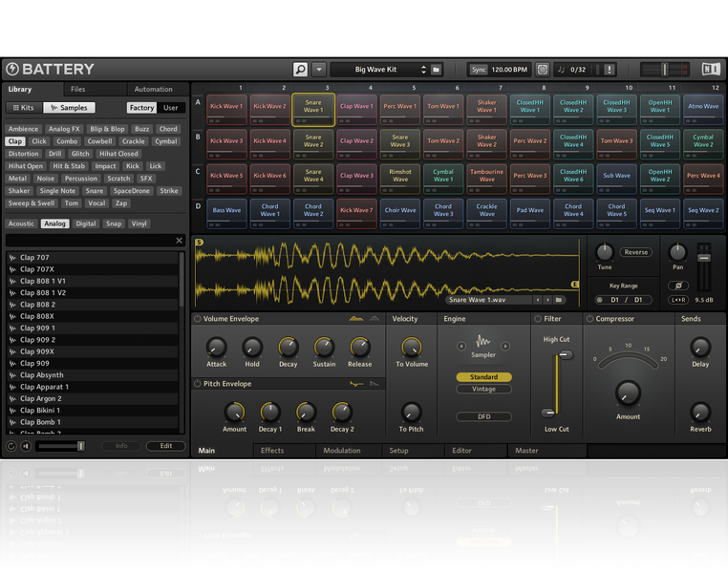
Task: Select the Rimshot Wave cell pad
Action: coord(400,176)
